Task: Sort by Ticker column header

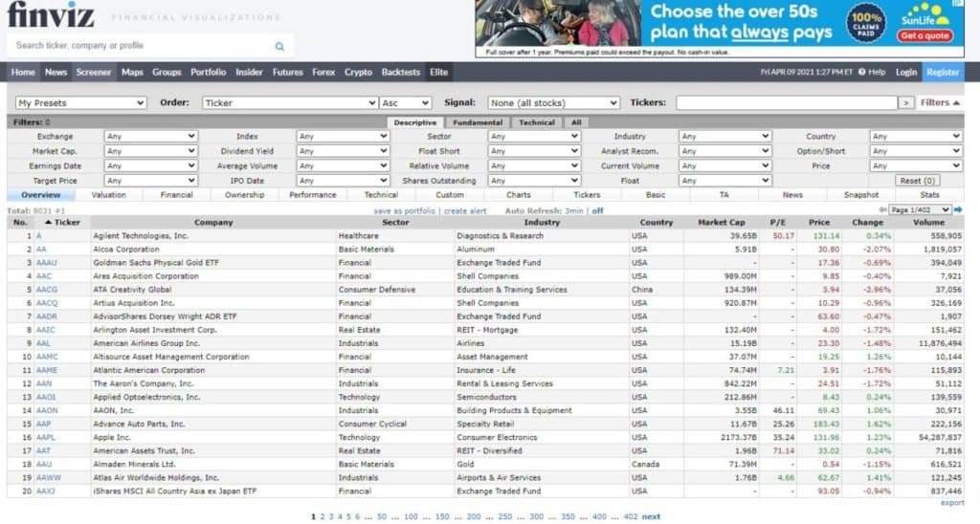Action: 62,223
